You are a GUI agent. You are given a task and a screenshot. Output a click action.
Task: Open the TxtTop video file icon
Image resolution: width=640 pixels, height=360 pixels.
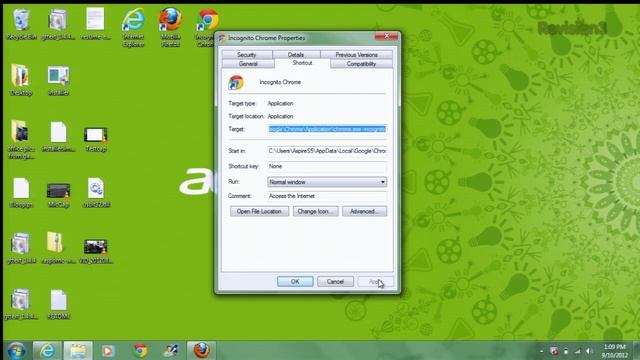pos(96,139)
